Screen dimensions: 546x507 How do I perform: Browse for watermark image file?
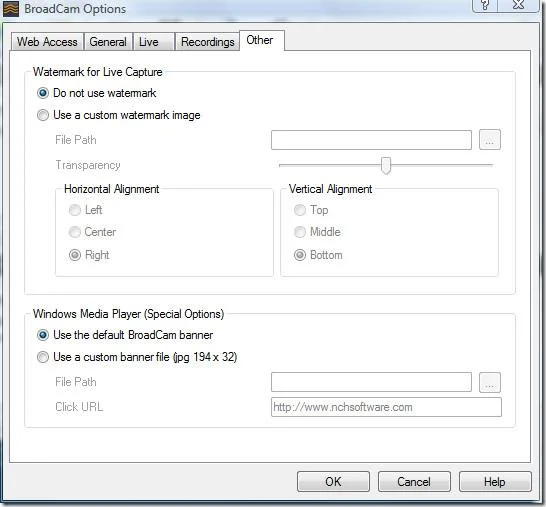(x=490, y=140)
